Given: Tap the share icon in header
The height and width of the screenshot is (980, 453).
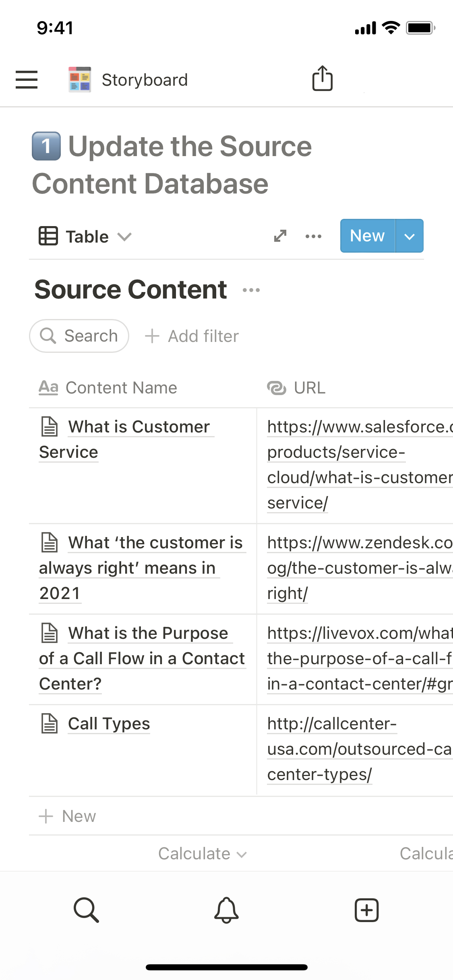Looking at the screenshot, I should [x=323, y=78].
